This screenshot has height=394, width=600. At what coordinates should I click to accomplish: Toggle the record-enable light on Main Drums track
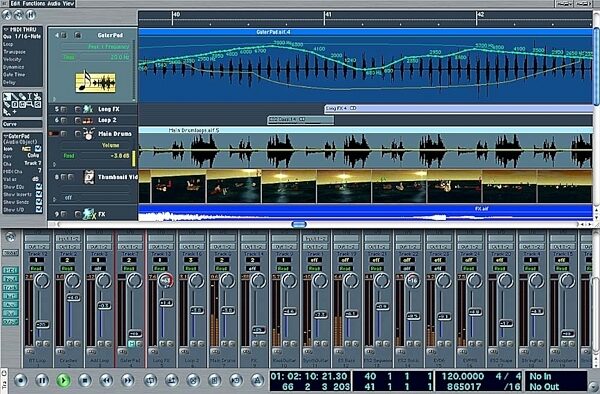54,134
